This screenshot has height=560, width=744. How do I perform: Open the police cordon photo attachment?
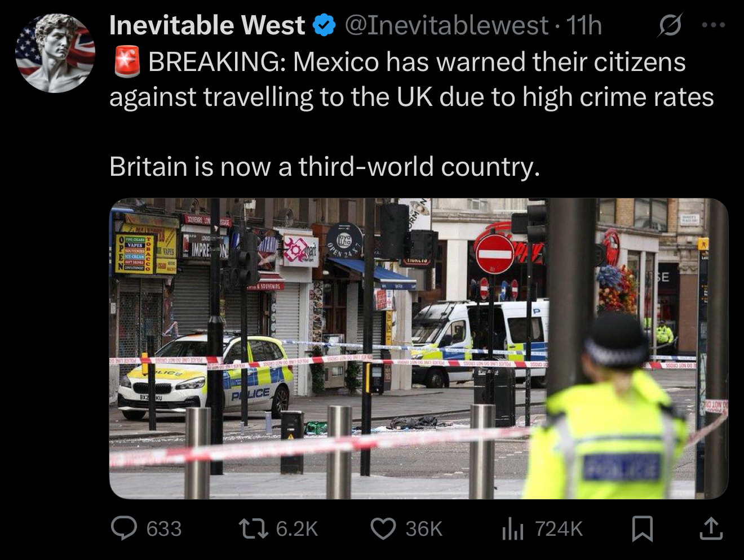[x=418, y=348]
